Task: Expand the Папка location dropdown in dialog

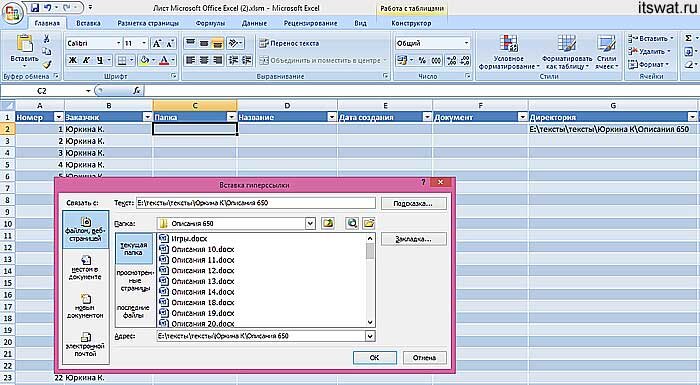Action: click(310, 223)
